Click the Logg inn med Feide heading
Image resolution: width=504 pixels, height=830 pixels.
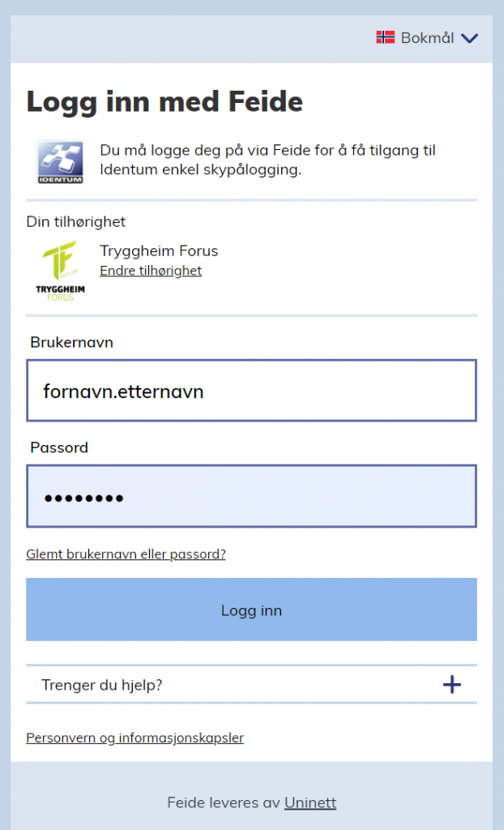point(164,102)
